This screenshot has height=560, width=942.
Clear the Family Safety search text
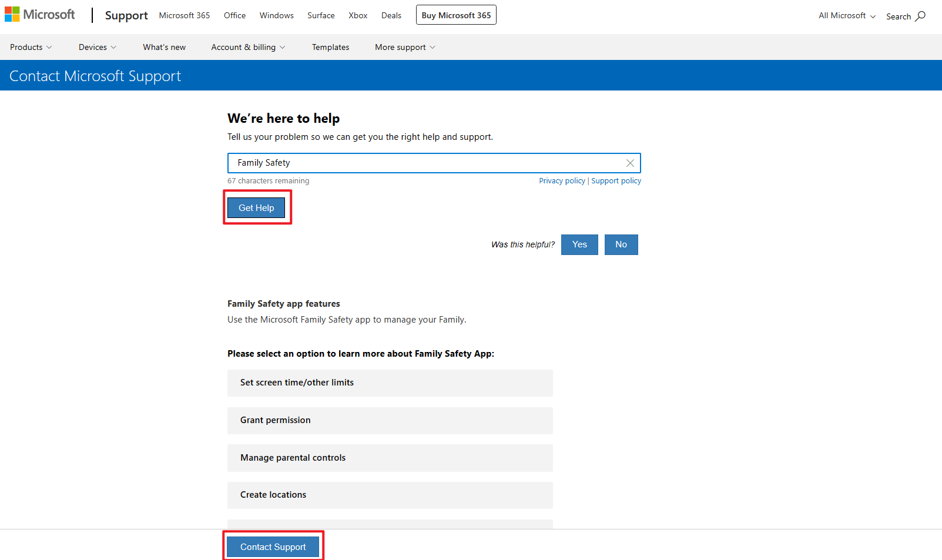[x=630, y=163]
